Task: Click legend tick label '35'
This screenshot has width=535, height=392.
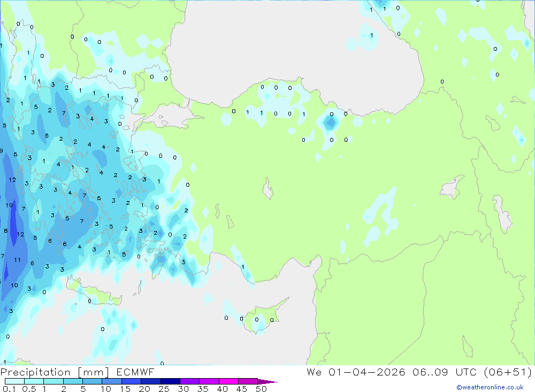Action: (203, 389)
